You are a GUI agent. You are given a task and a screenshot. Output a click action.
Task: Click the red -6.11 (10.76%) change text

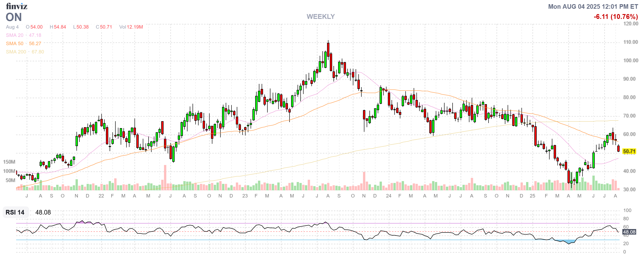click(x=615, y=17)
